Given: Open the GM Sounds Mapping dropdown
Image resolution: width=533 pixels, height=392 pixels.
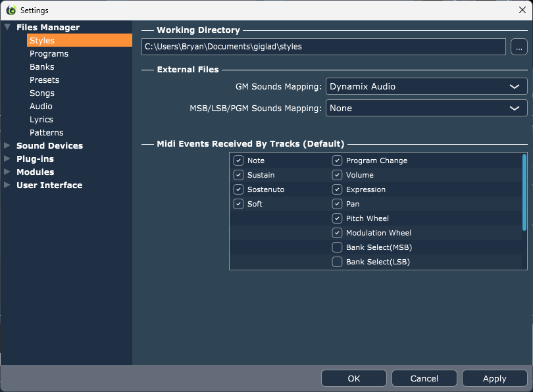Looking at the screenshot, I should click(426, 86).
